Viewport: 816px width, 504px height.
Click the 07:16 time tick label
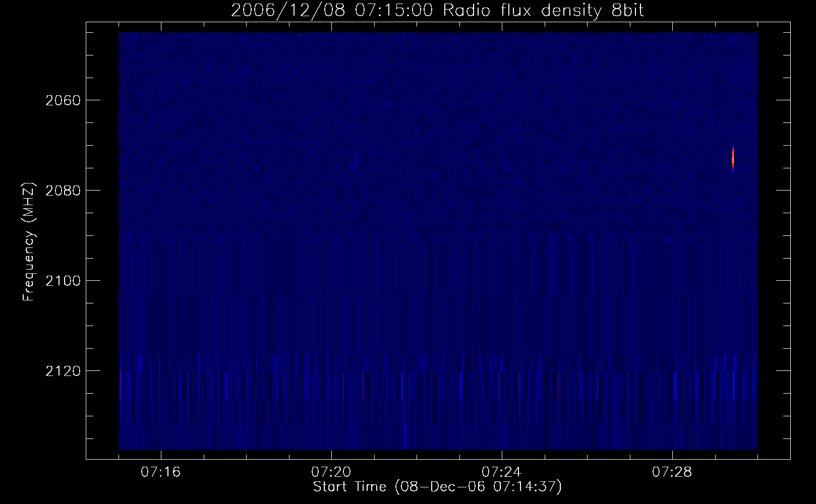click(160, 472)
